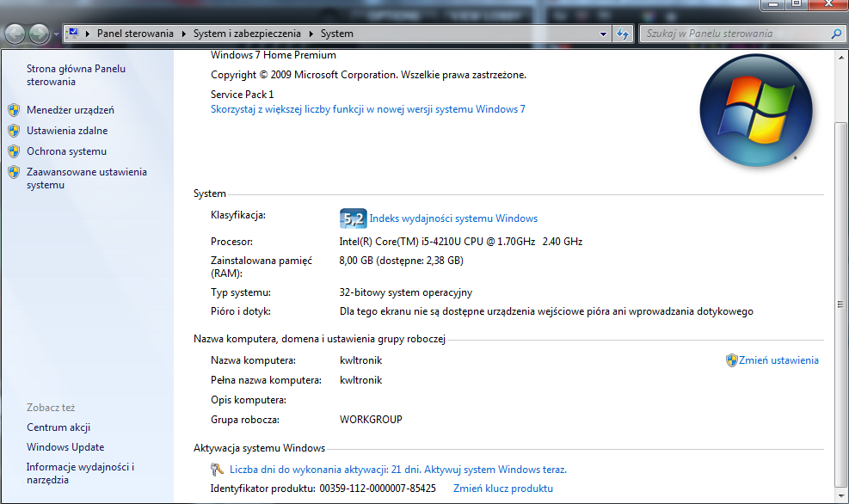Click RAM value 8,00 GB (dostępne: 2,38 GB)

[x=401, y=261]
